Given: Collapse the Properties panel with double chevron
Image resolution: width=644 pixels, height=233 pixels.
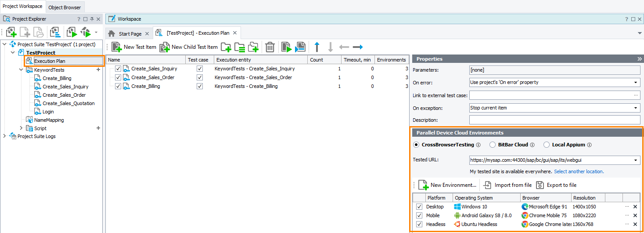Looking at the screenshot, I should click(640, 59).
